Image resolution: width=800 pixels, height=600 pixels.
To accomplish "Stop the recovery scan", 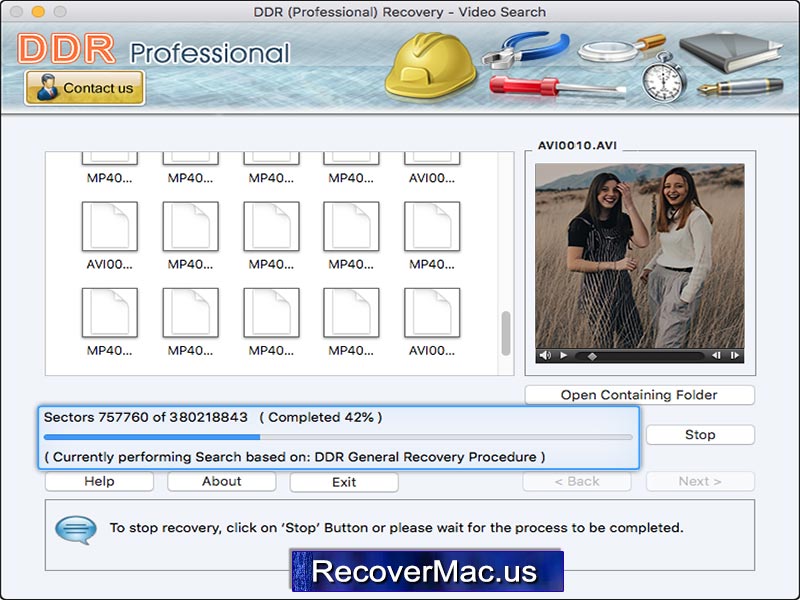I will click(x=700, y=435).
